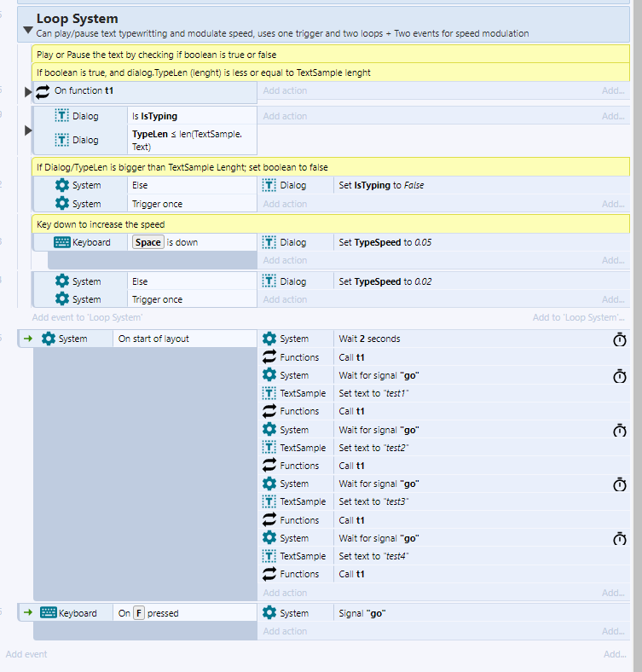642x672 pixels.
Task: Select the 'Set text to test4' action
Action: (375, 556)
